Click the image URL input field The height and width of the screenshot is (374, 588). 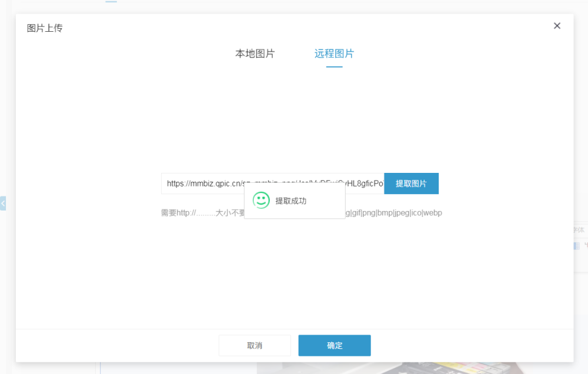tap(273, 183)
